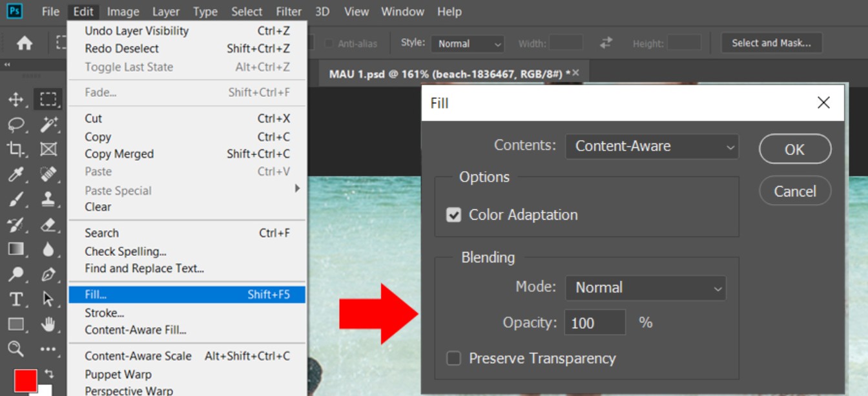Select the Clone Stamp tool
Image resolution: width=868 pixels, height=396 pixels.
[x=48, y=200]
